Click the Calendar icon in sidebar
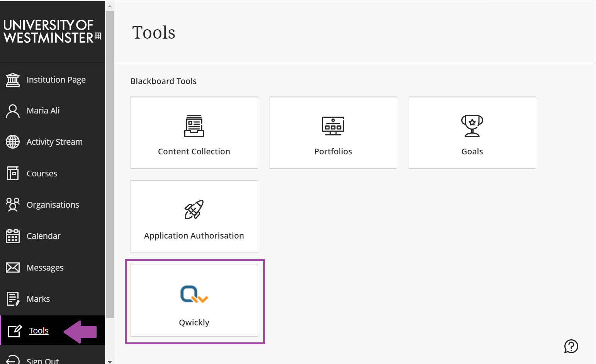Image resolution: width=596 pixels, height=364 pixels. click(x=13, y=236)
